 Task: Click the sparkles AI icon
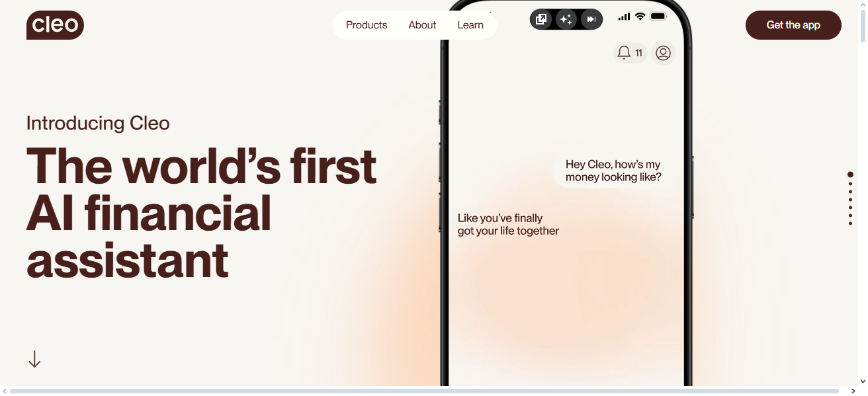(566, 19)
